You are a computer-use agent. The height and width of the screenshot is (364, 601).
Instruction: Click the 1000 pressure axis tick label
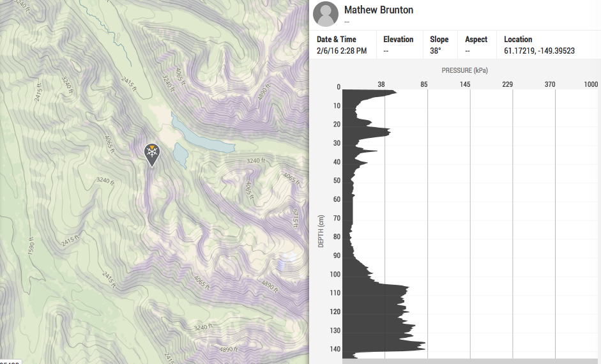coord(591,84)
